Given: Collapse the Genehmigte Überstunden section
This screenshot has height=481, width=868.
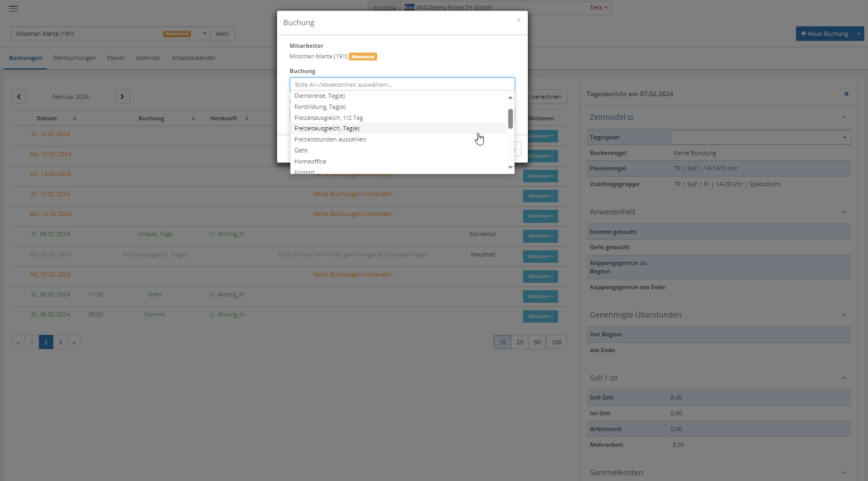Looking at the screenshot, I should coord(843,315).
